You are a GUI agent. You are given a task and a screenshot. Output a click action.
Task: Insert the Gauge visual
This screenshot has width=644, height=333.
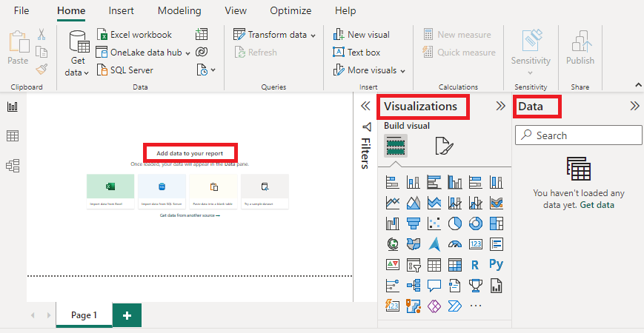(x=455, y=243)
